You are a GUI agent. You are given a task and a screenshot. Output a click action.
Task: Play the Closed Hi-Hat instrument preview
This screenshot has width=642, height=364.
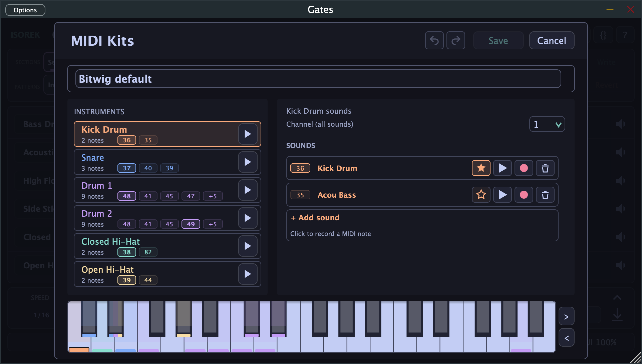coord(248,246)
